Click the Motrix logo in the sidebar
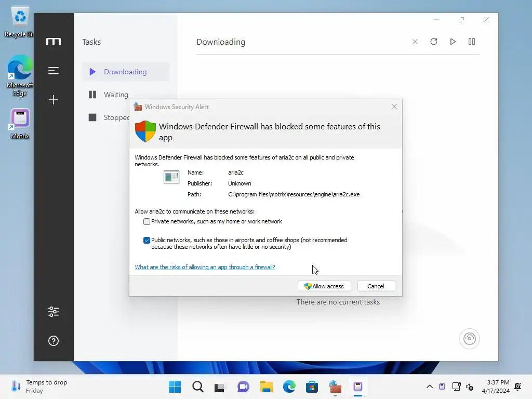The image size is (532, 399). [54, 42]
